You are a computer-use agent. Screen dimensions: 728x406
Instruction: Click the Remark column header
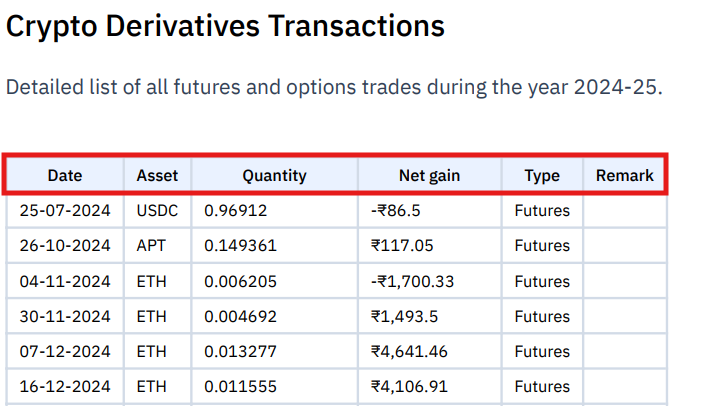click(x=624, y=176)
